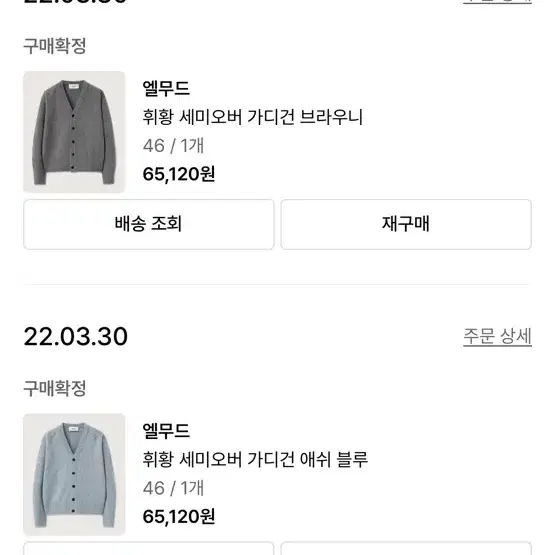Click 구매확정 status above the brown cardigan
The height and width of the screenshot is (555, 555).
pos(55,46)
